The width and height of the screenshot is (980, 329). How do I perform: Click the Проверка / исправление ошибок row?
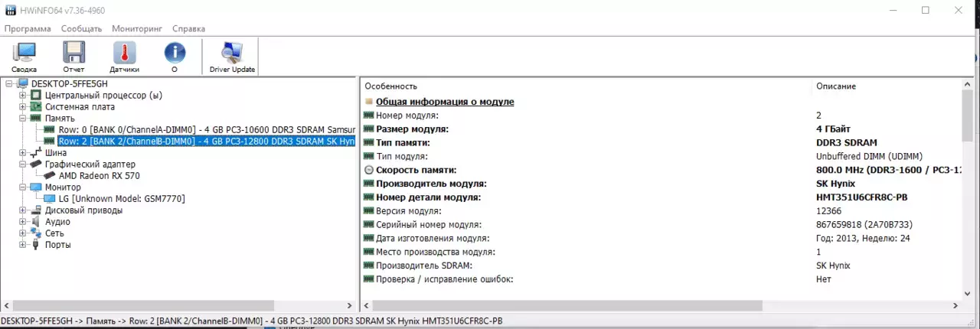661,279
